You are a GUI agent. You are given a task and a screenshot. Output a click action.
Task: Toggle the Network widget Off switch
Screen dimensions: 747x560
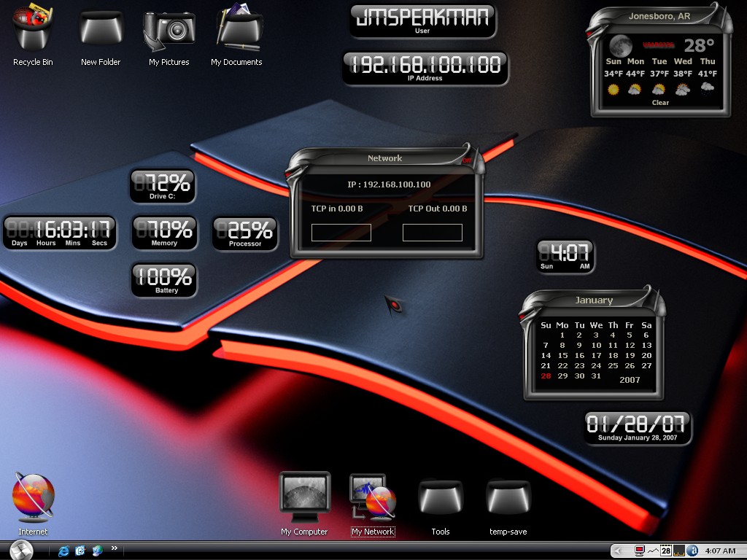pos(467,160)
